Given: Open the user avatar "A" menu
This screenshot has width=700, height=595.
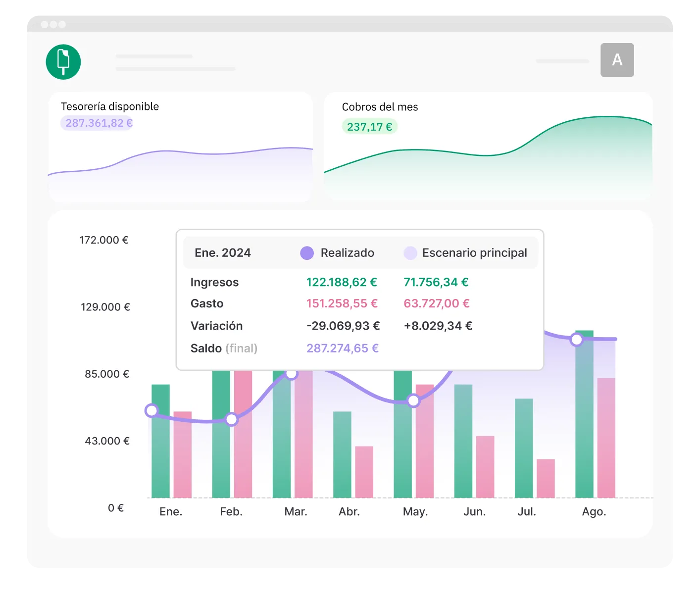Looking at the screenshot, I should (617, 60).
